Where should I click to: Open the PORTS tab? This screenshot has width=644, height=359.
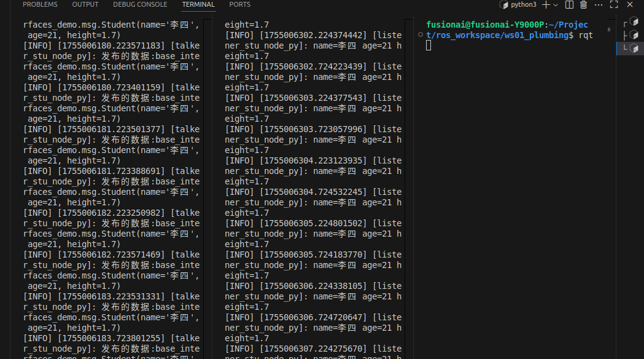pos(239,4)
